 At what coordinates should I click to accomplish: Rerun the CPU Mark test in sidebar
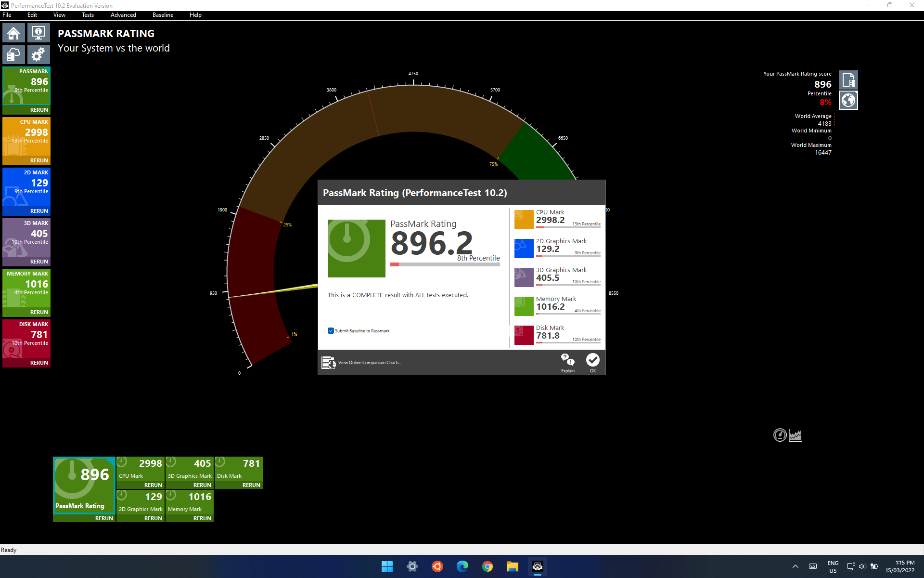coord(39,160)
